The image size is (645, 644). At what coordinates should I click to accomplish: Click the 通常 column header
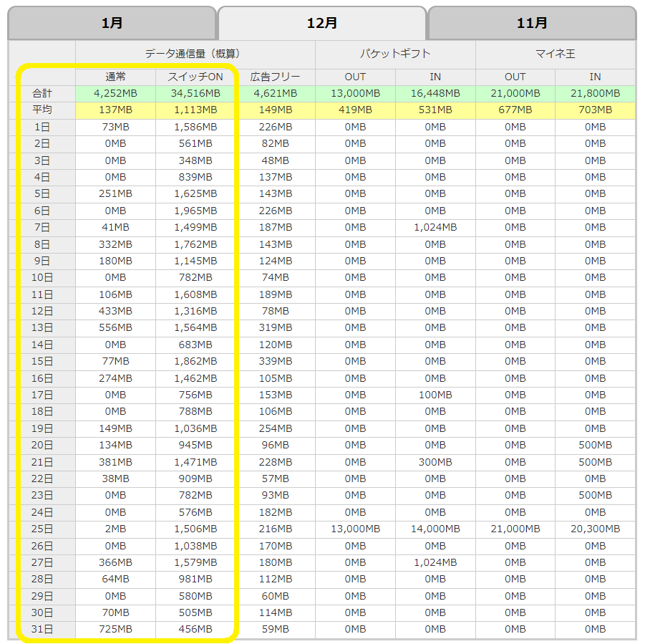(x=115, y=77)
